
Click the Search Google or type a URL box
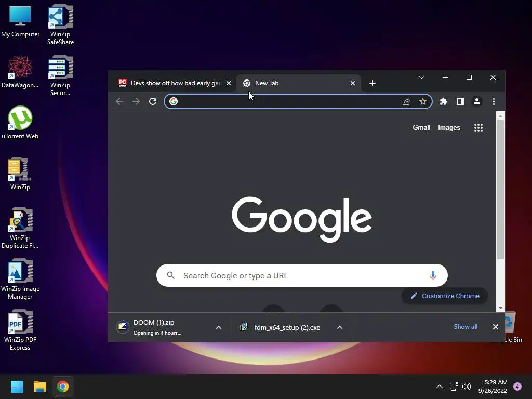pos(302,275)
